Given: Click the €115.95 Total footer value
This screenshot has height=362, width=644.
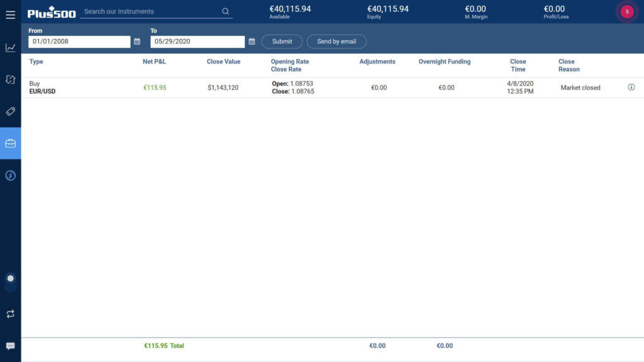Looking at the screenshot, I should click(164, 346).
